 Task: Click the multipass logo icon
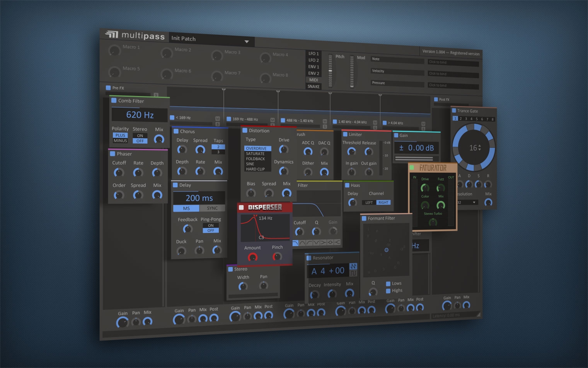coord(111,34)
